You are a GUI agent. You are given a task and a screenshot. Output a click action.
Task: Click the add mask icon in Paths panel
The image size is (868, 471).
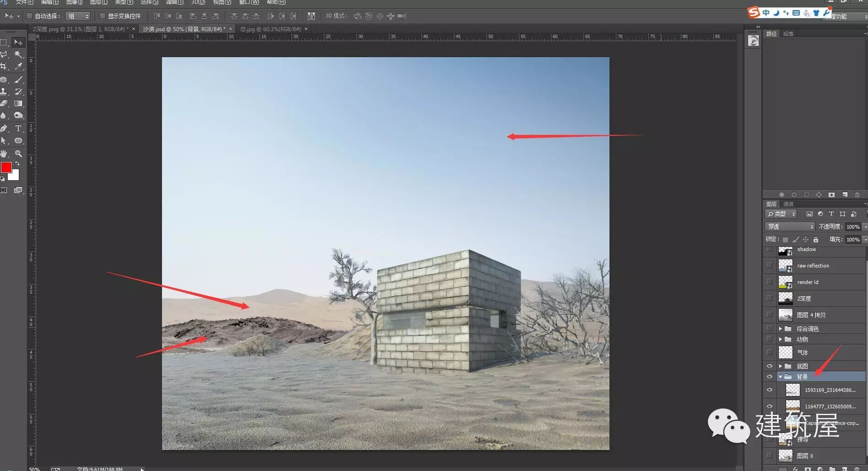(831, 195)
